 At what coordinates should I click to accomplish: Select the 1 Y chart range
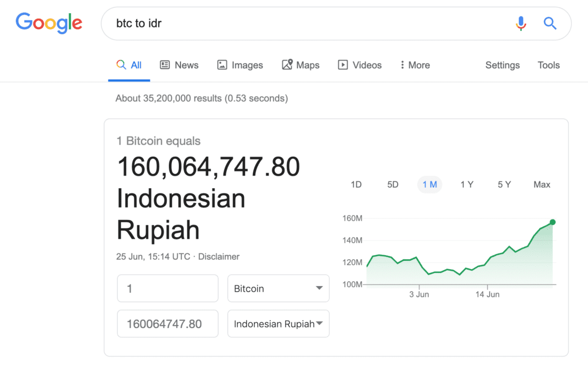pyautogui.click(x=467, y=185)
